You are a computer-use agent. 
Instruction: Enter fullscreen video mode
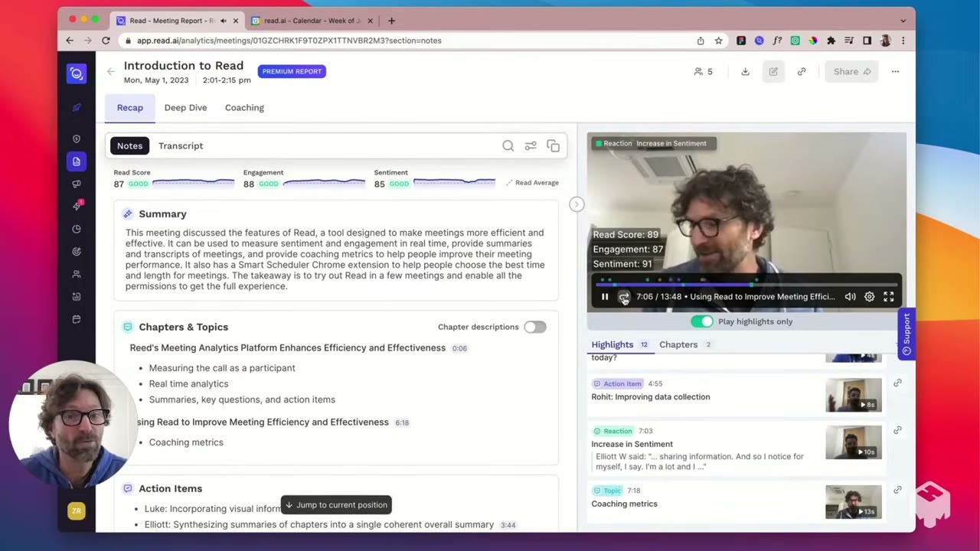tap(888, 297)
